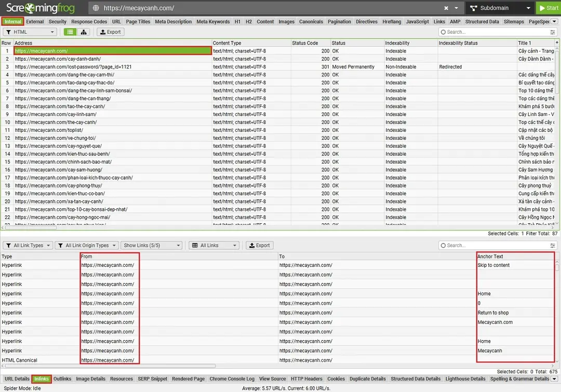Switch to the Response Codes tab

tap(89, 22)
